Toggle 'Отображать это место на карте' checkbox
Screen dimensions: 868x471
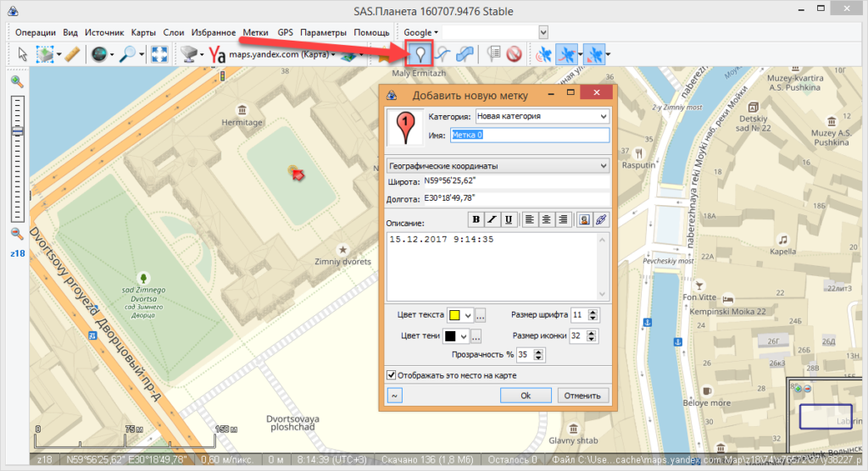point(391,374)
